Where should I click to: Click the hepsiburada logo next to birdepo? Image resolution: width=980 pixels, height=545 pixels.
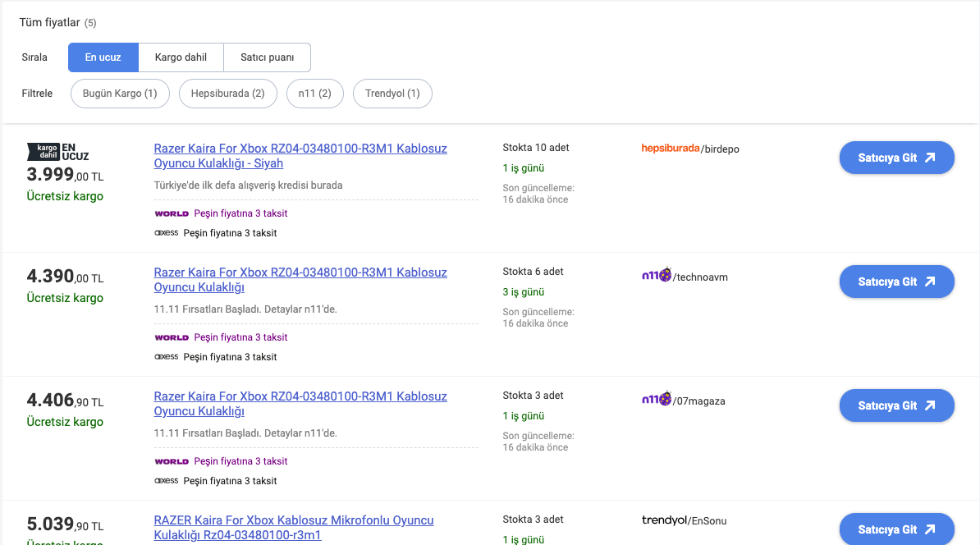[670, 148]
